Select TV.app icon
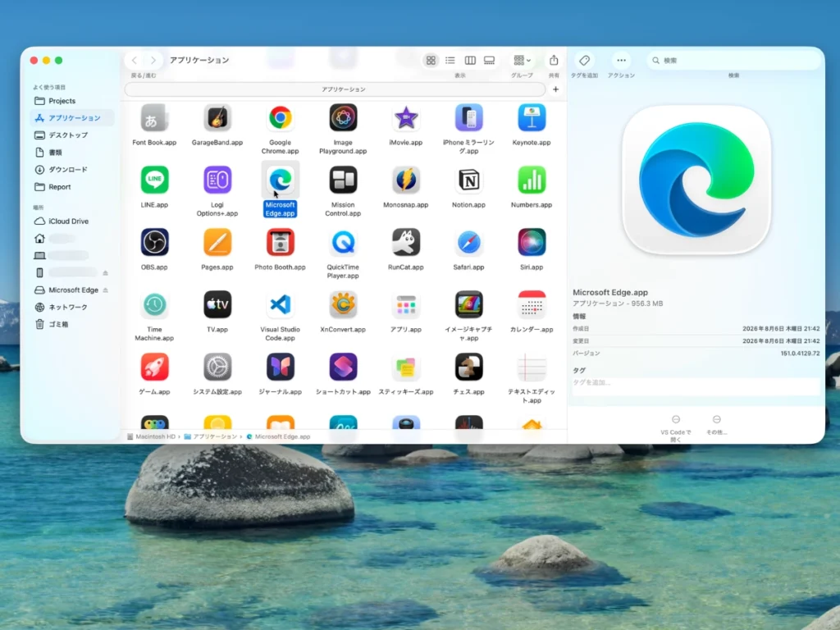The height and width of the screenshot is (630, 840). (x=217, y=305)
